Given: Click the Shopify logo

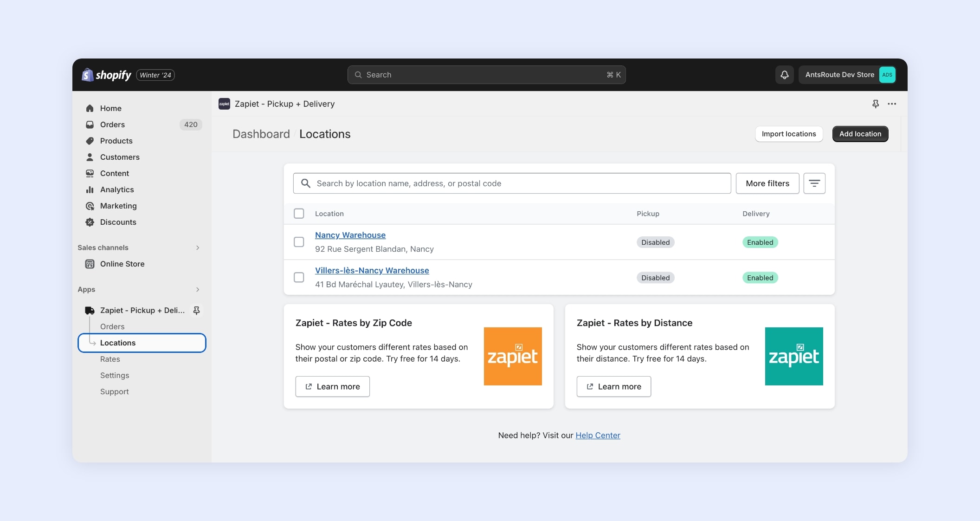Looking at the screenshot, I should pos(106,75).
